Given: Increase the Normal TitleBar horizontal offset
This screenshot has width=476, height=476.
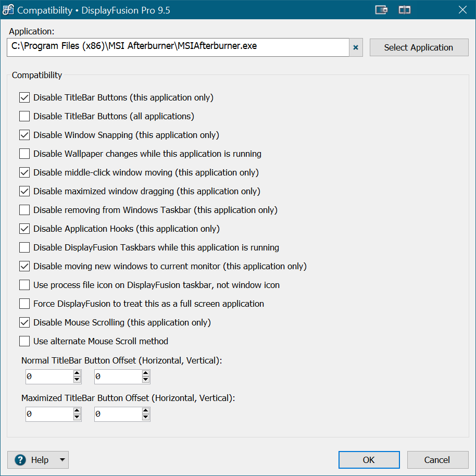Looking at the screenshot, I should point(77,373).
